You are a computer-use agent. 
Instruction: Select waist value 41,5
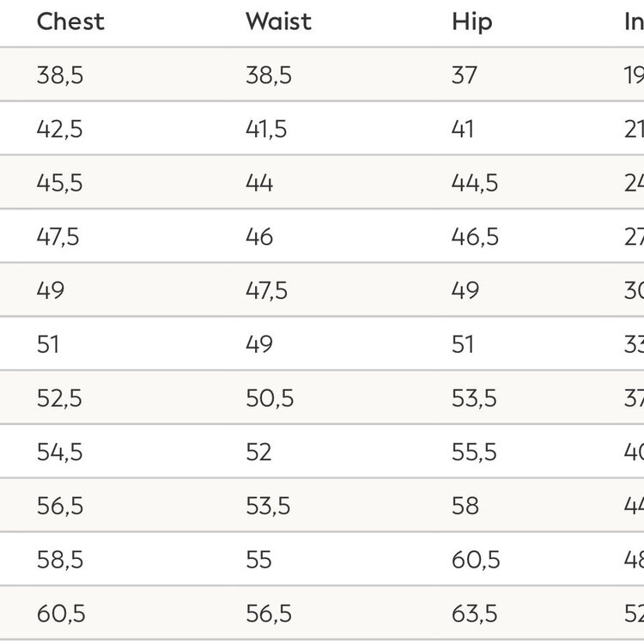269,130
